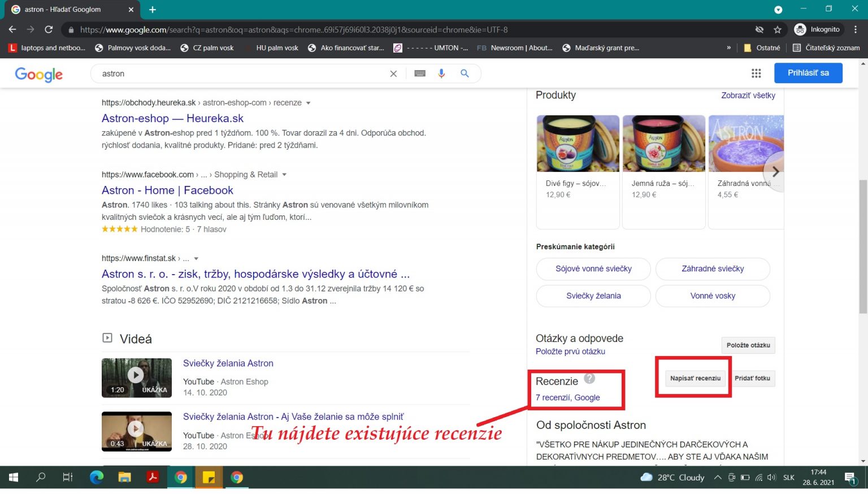Open Astron-eshop — Heureka.sk result
This screenshot has height=494, width=868.
coord(172,118)
